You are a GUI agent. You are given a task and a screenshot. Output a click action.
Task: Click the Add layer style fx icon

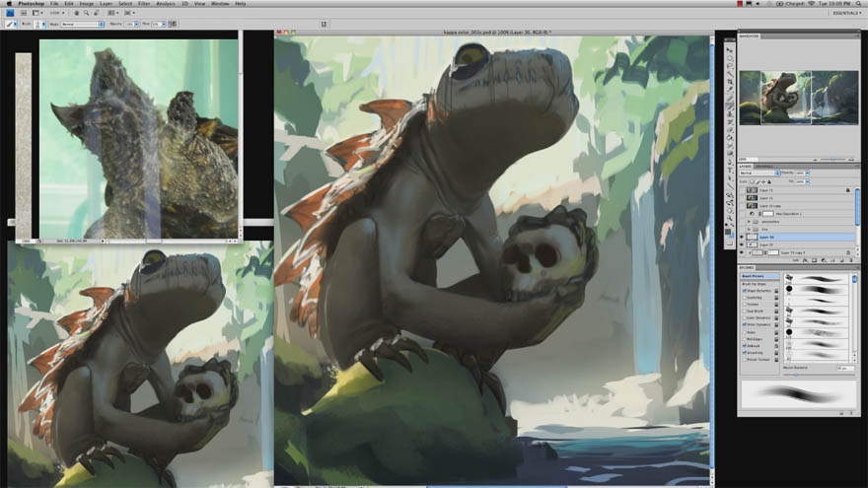click(805, 260)
